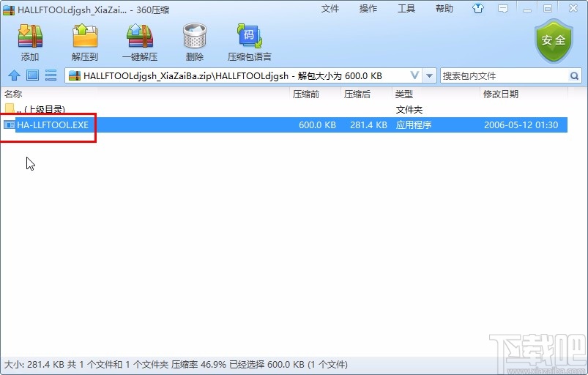This screenshot has width=588, height=375.
Task: Click the search magnifier icon
Action: coord(574,76)
